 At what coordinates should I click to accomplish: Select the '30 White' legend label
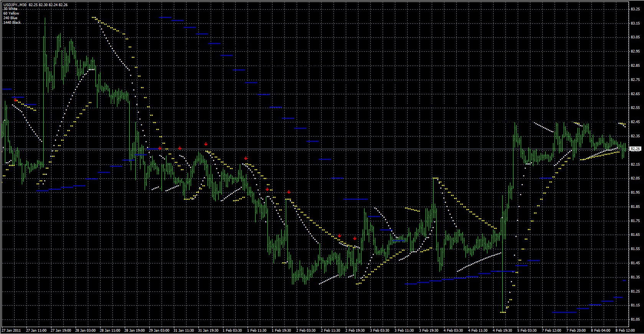coord(10,9)
